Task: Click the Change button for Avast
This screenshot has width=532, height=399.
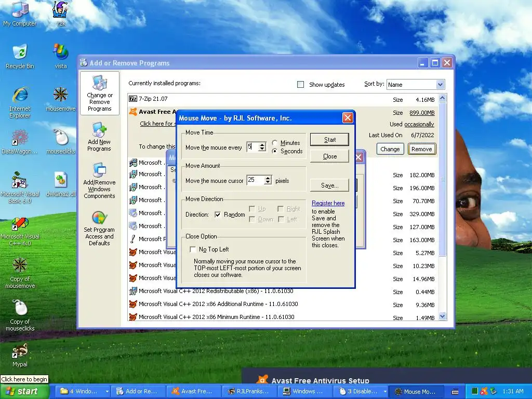Action: pos(390,149)
